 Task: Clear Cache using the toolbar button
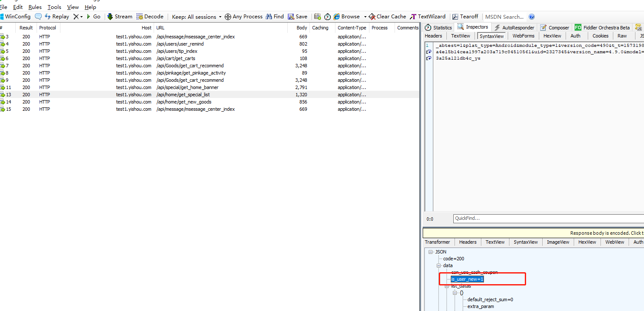pyautogui.click(x=387, y=17)
